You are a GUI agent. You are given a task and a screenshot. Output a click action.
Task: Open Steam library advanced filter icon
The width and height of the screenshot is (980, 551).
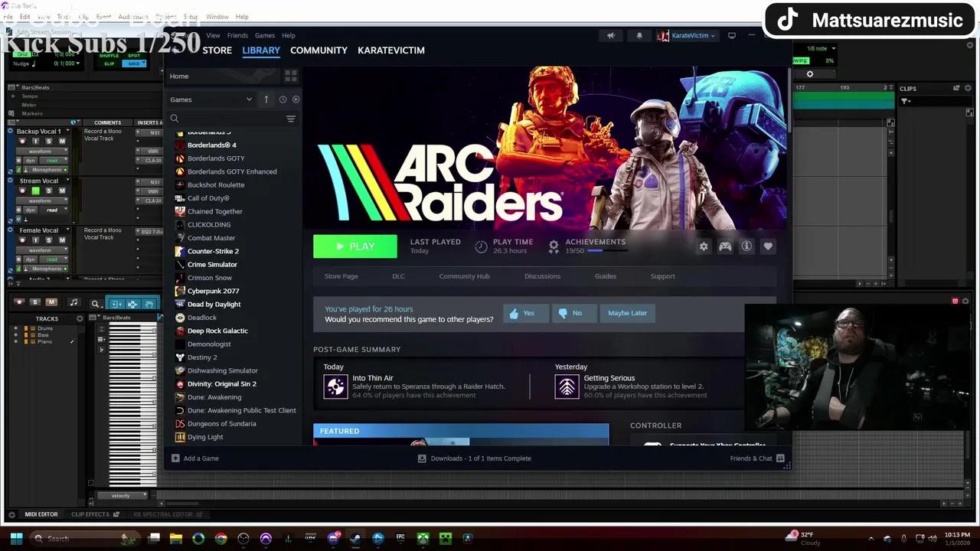(291, 119)
